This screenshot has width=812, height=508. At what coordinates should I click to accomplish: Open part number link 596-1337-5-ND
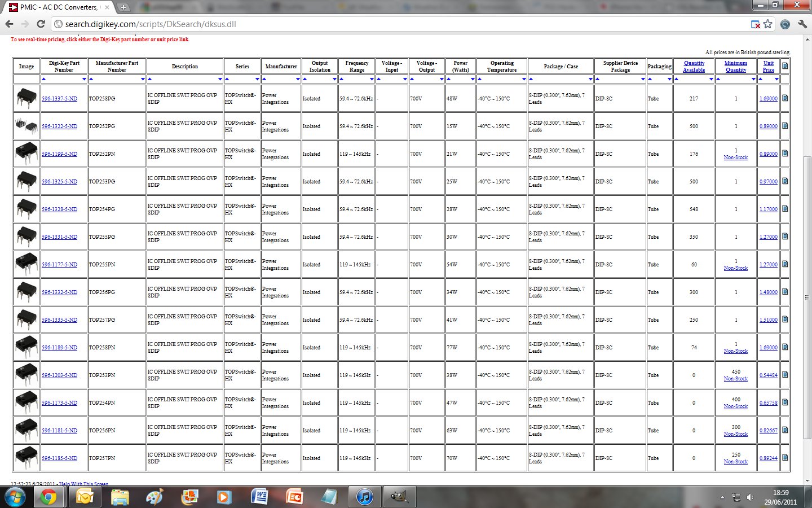[59, 99]
